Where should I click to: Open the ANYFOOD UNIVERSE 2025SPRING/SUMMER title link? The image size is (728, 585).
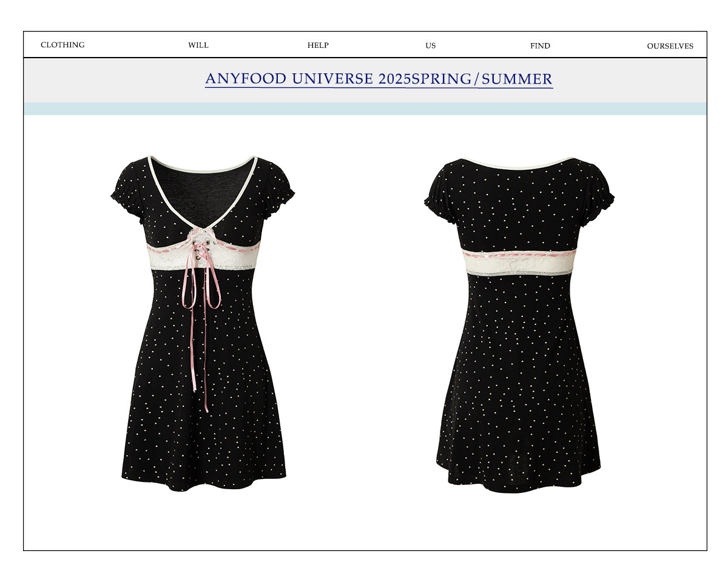[x=379, y=79]
